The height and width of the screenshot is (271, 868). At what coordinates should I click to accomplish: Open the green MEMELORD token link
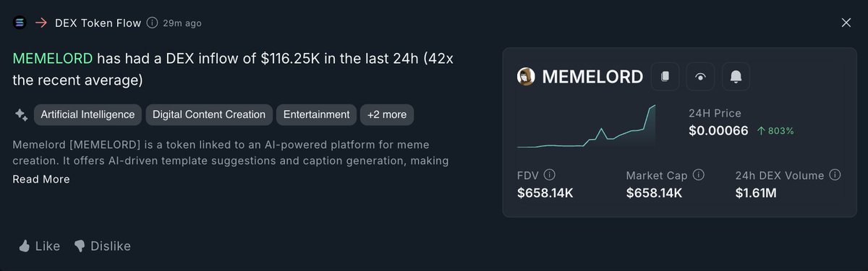[x=53, y=59]
